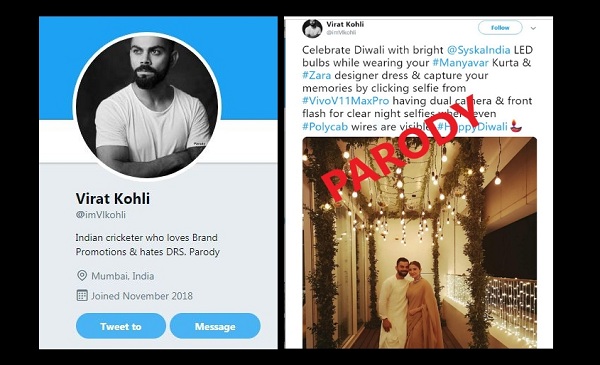Click the Virat Kohli name in the tweet header

click(x=345, y=24)
